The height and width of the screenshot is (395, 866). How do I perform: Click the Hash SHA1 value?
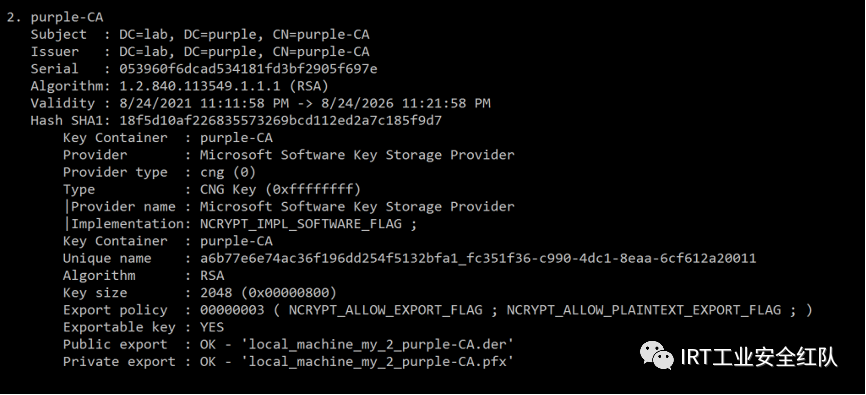pyautogui.click(x=281, y=120)
